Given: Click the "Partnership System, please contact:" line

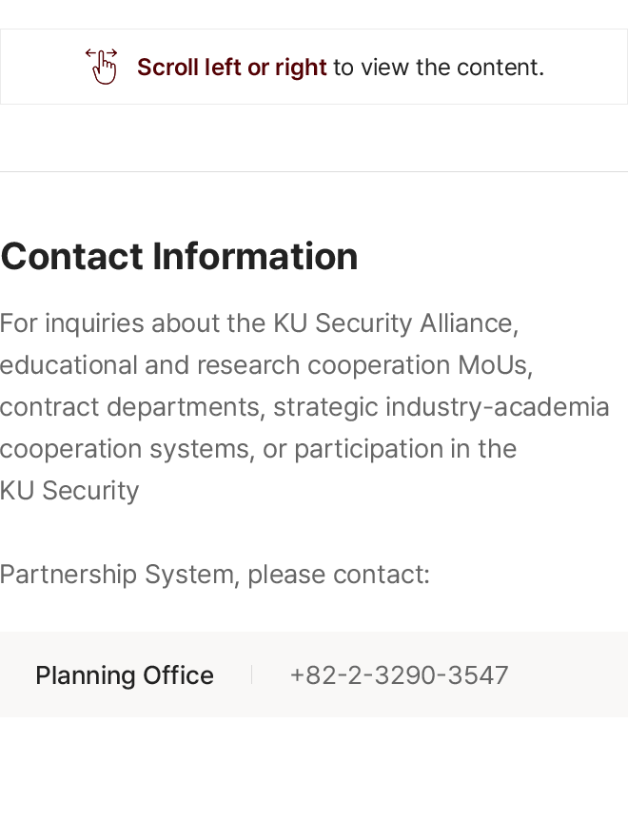Looking at the screenshot, I should pos(215,575).
